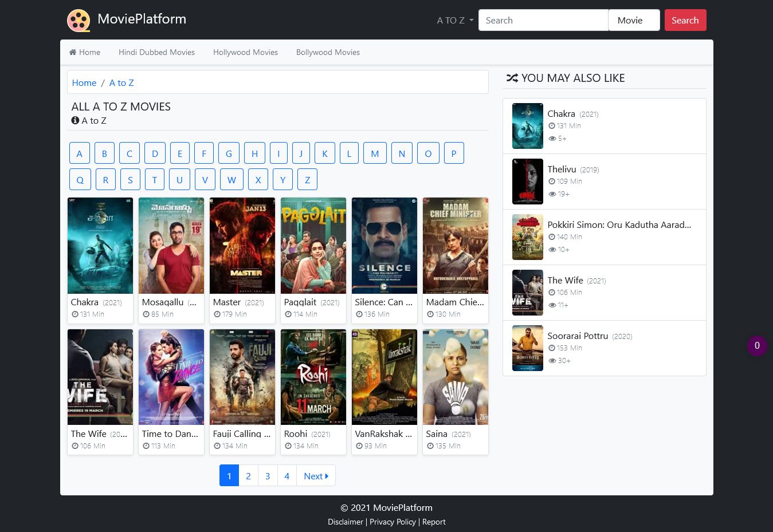Click the shuffle icon beside You May Also Like

(x=512, y=78)
